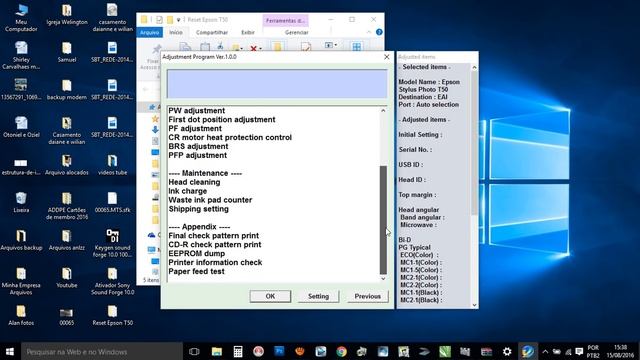Screen dimensions: 640x360
Task: Select First dot position adjustment
Action: (x=222, y=120)
